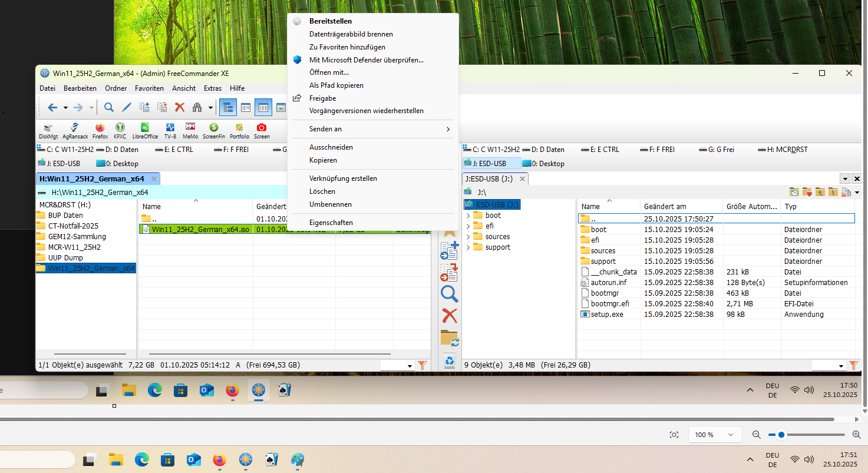
Task: Open the folder history icon in the right panel
Action: (x=795, y=192)
